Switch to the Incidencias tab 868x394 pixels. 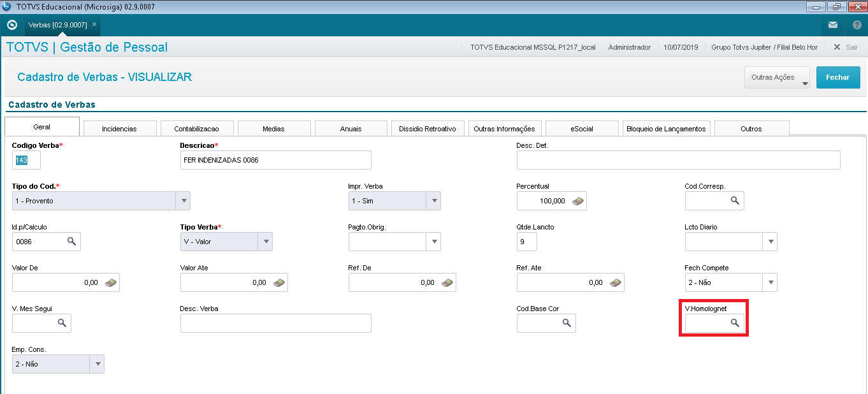click(x=119, y=128)
